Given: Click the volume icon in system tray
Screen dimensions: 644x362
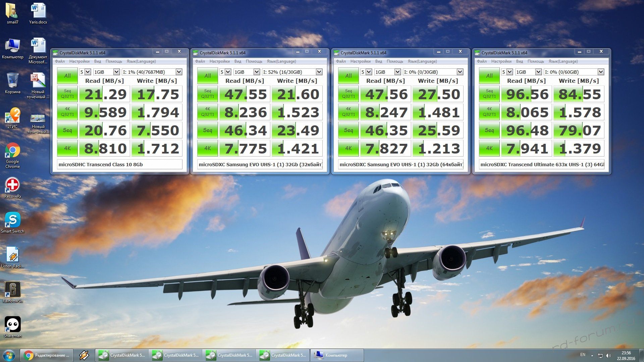Looking at the screenshot, I should click(608, 356).
